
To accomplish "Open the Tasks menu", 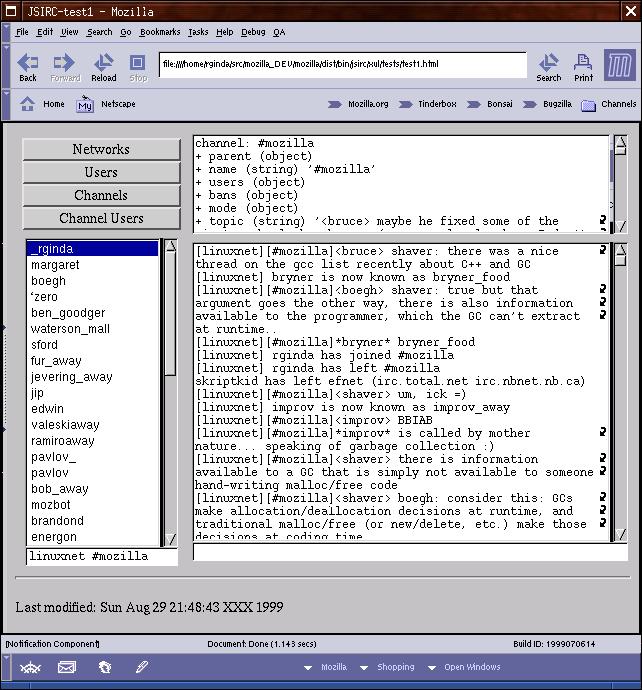I will point(198,32).
